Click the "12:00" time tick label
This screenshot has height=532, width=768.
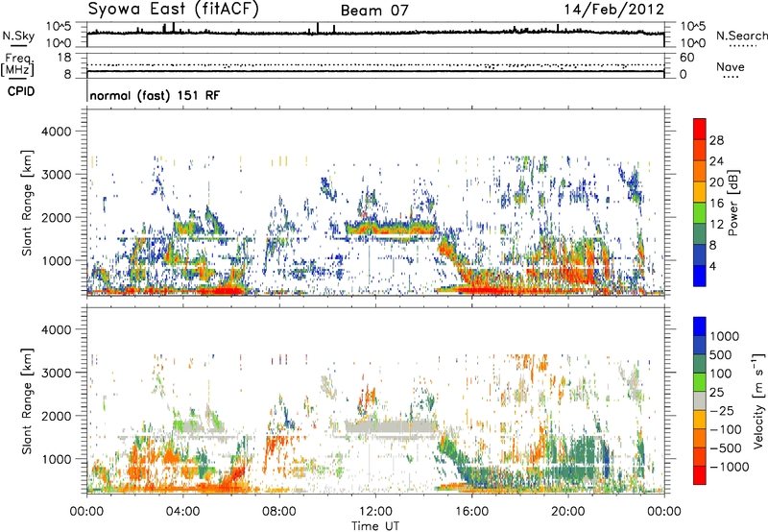coord(375,512)
